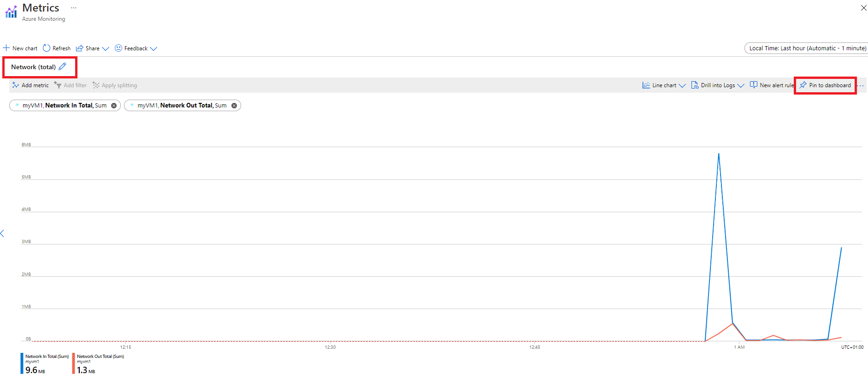Click the Pin to dashboard pin icon

[x=803, y=85]
